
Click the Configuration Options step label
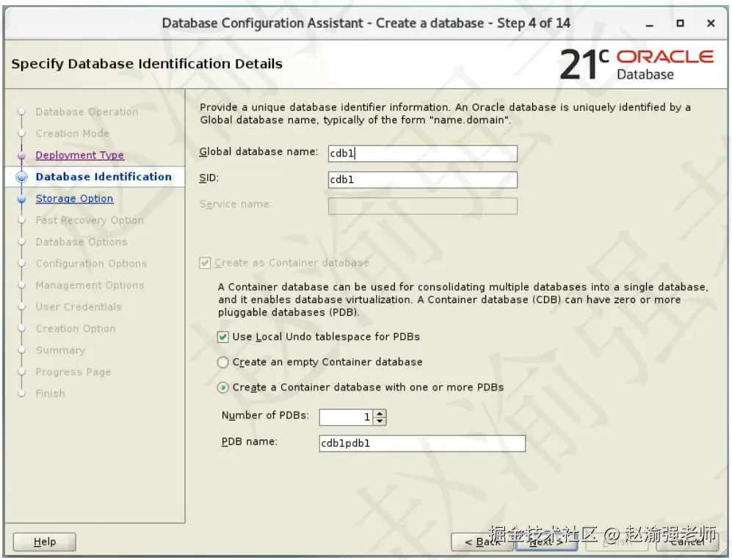pyautogui.click(x=91, y=263)
